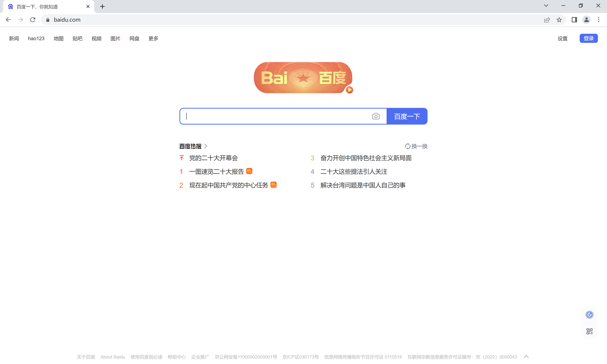The width and height of the screenshot is (607, 364).
Task: Click the 登录 login button
Action: click(589, 38)
